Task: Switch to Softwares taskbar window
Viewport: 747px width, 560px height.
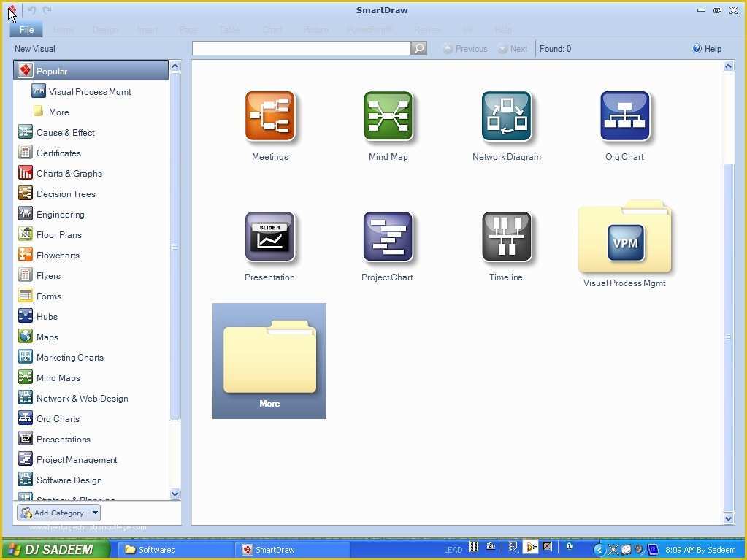Action: 175,550
